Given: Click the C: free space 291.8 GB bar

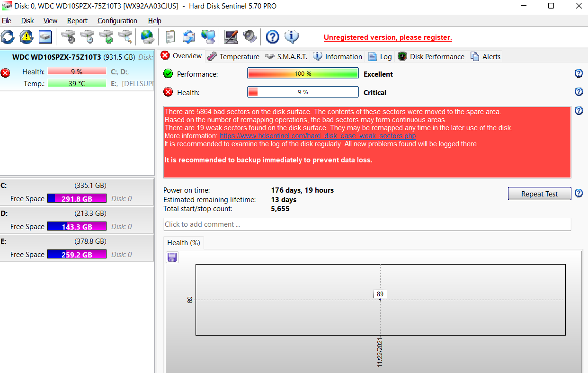Looking at the screenshot, I should click(x=77, y=199).
